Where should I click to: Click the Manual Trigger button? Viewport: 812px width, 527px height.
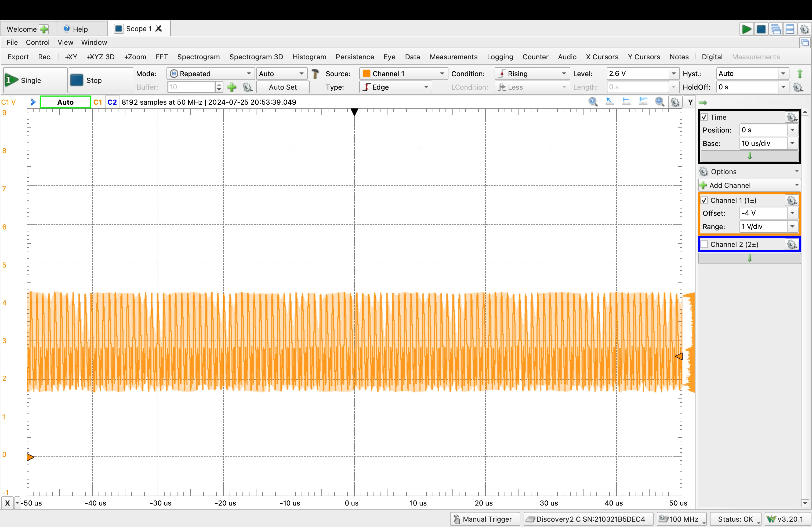(485, 519)
